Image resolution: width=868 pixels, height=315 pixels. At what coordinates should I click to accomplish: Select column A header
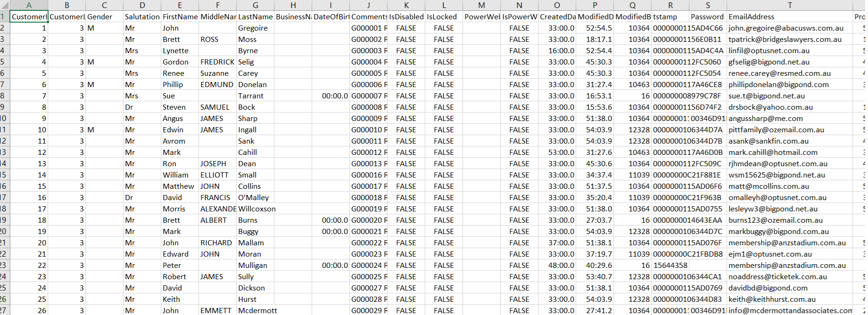tap(29, 5)
